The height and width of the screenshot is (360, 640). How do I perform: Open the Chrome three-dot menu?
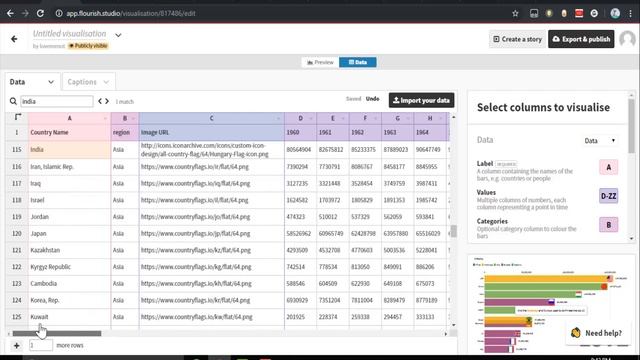pos(631,13)
